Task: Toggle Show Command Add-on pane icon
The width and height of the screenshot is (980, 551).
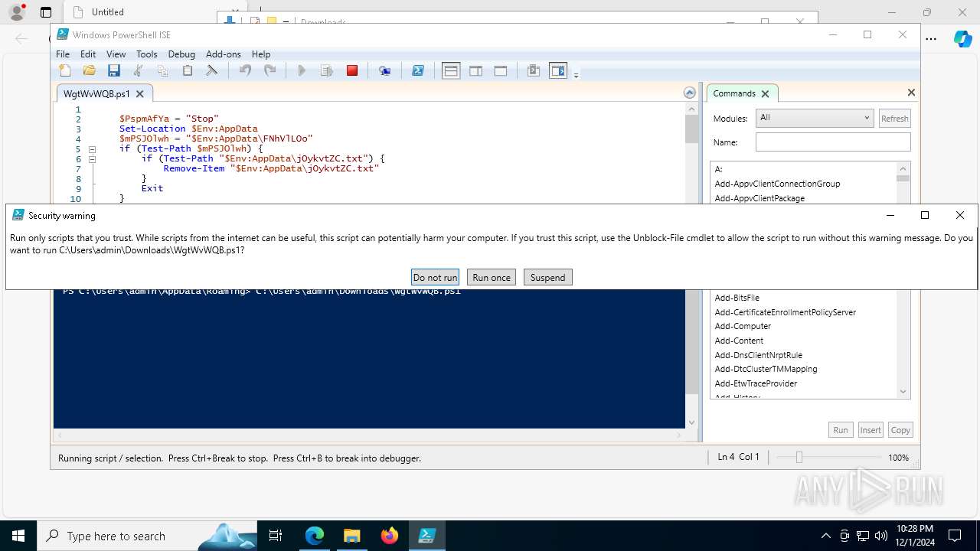Action: coord(558,71)
